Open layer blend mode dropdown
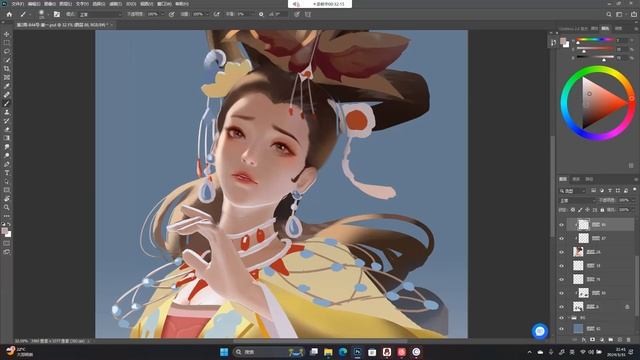This screenshot has height=360, width=640. (x=577, y=200)
